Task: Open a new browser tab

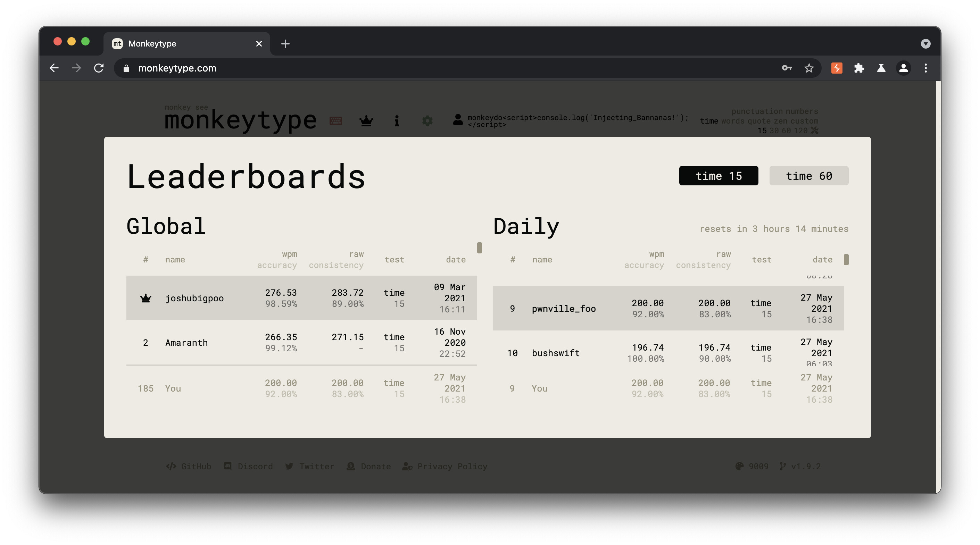Action: point(285,44)
